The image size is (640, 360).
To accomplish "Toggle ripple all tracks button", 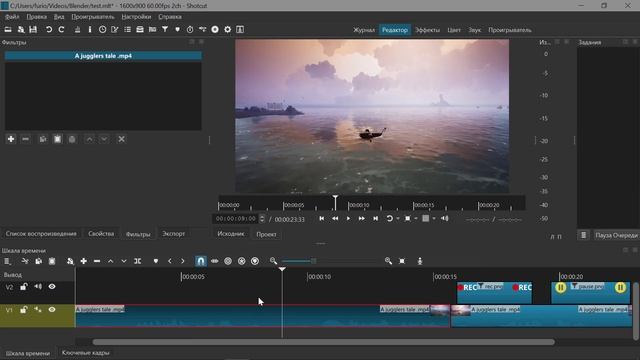I will pos(242,261).
